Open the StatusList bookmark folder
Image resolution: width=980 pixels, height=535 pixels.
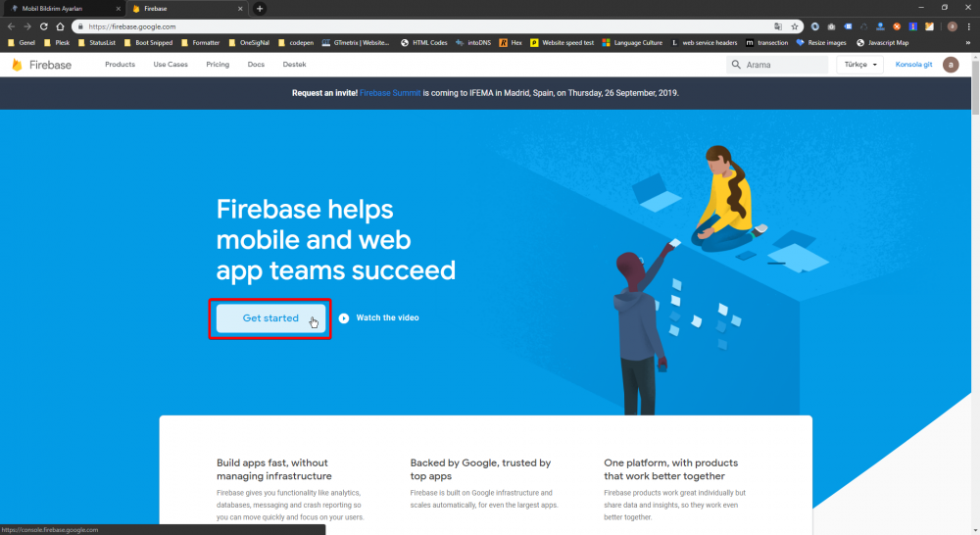pyautogui.click(x=97, y=42)
